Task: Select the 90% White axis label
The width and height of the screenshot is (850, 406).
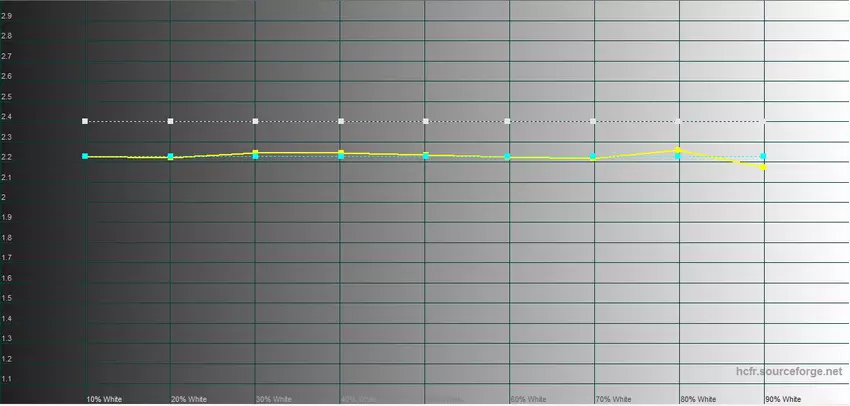Action: point(783,398)
